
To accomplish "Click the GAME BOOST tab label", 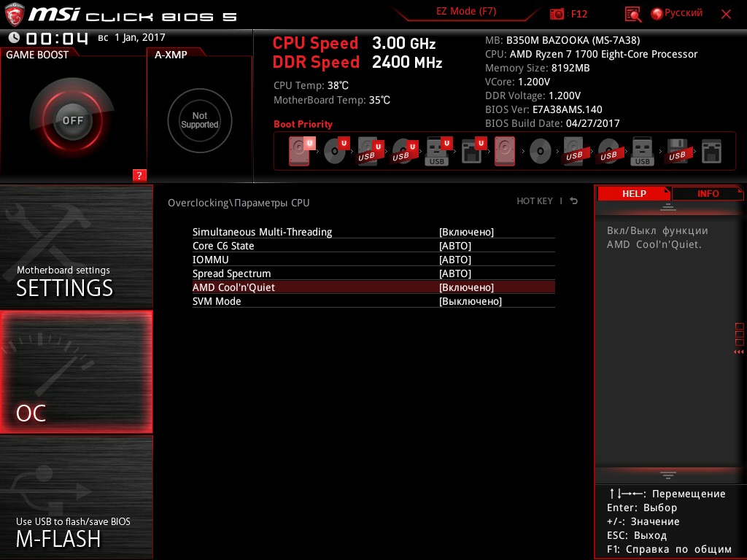I will click(x=37, y=55).
